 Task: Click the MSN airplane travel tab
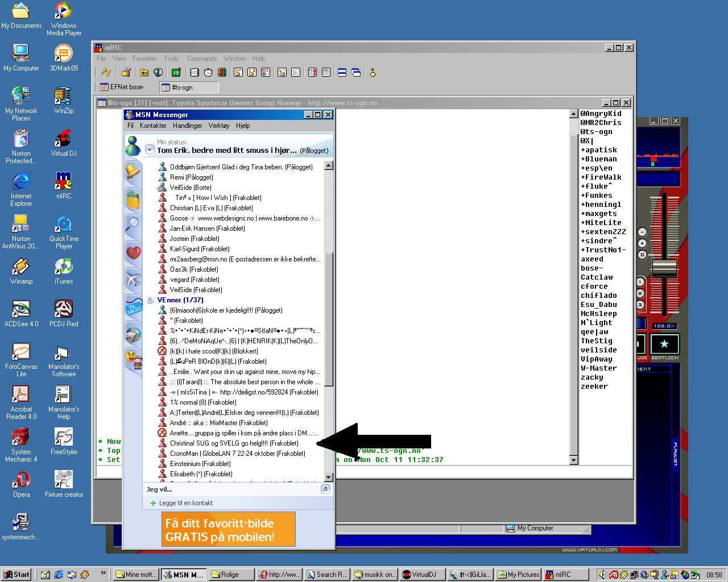[x=133, y=279]
